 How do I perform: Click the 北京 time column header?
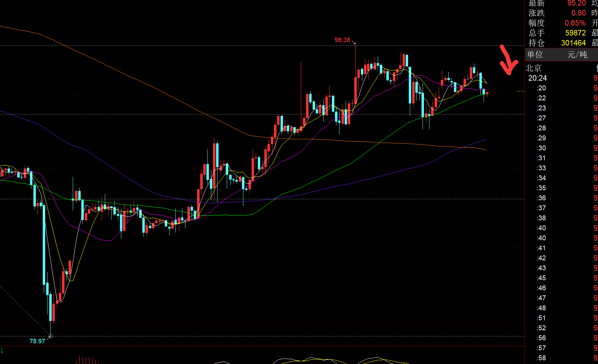click(x=534, y=68)
